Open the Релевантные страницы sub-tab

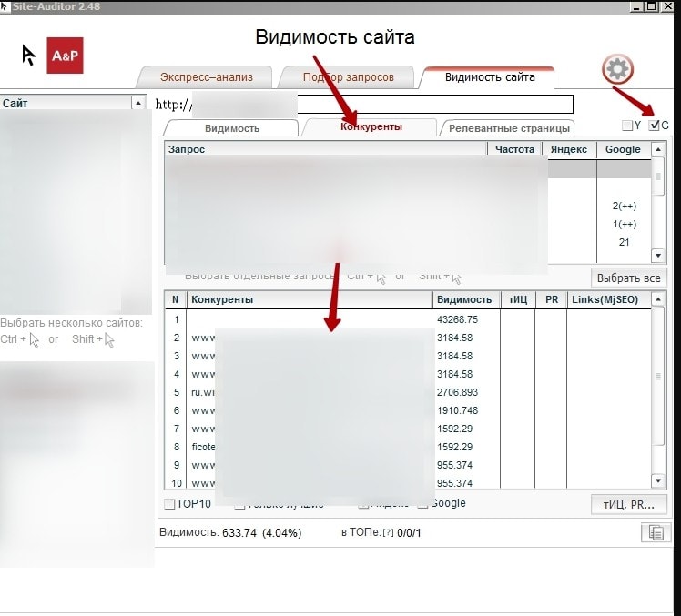(x=509, y=128)
